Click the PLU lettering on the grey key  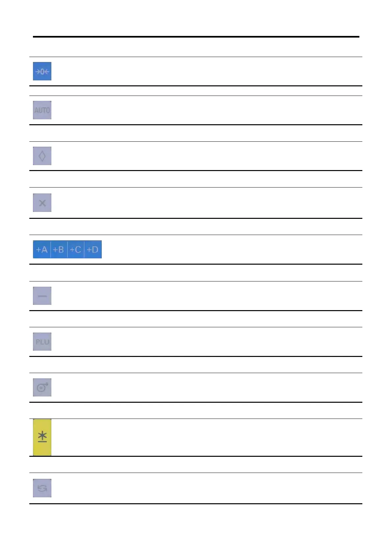(42, 342)
